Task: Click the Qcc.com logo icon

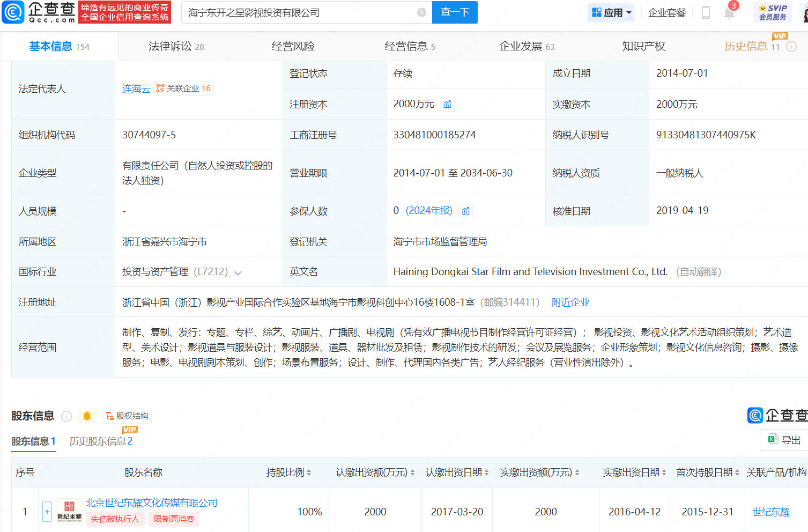Action: point(13,12)
